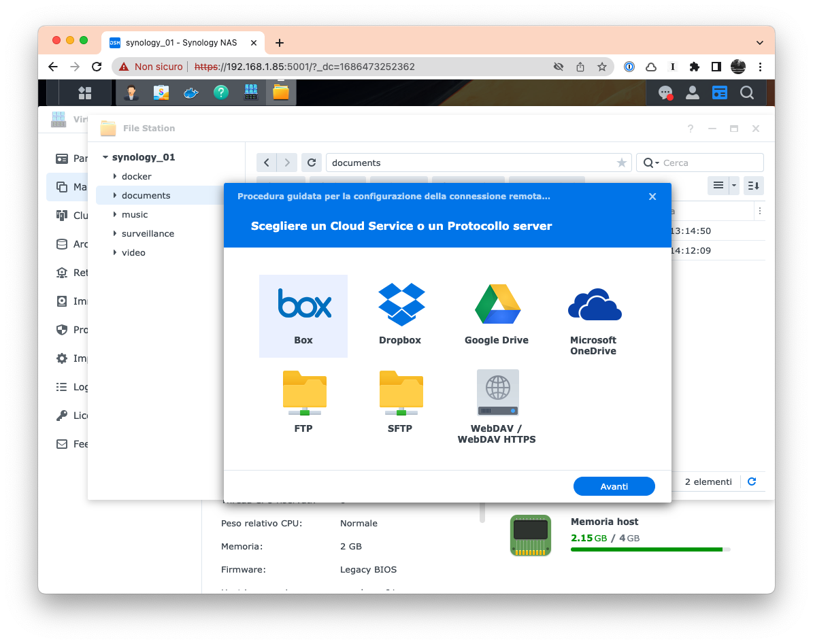Viewport: 813px width, 644px height.
Task: Open the DSM main menu grid icon
Action: (x=85, y=92)
